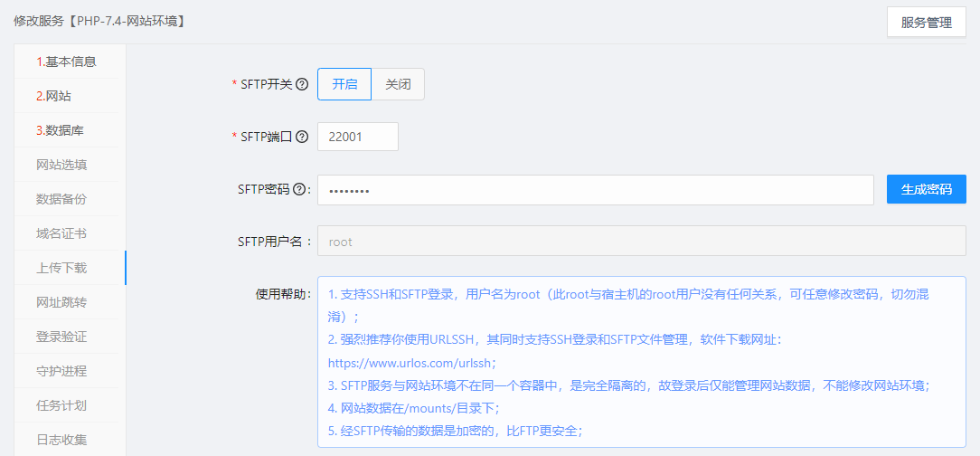This screenshot has width=980, height=456.
Task: Click into the SFTP密码 password field
Action: (595, 190)
